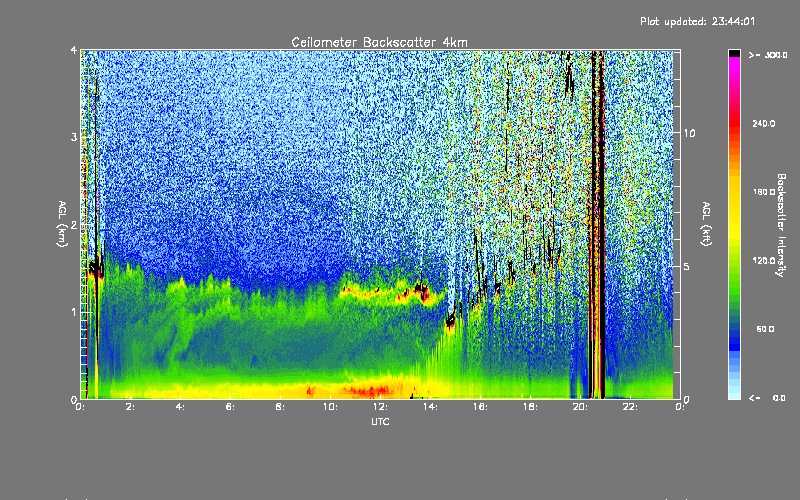Click the 2 tick on AGL (km) axis

[x=74, y=225]
